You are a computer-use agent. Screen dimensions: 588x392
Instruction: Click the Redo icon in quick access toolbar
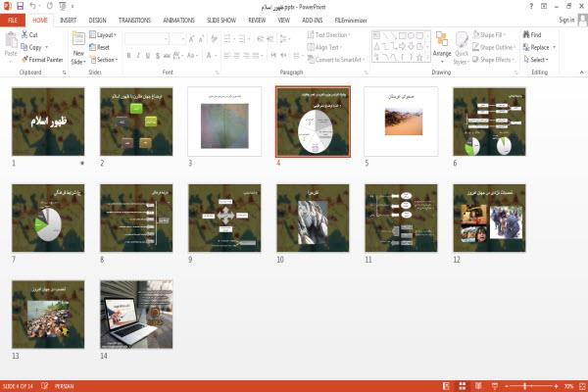[x=50, y=6]
